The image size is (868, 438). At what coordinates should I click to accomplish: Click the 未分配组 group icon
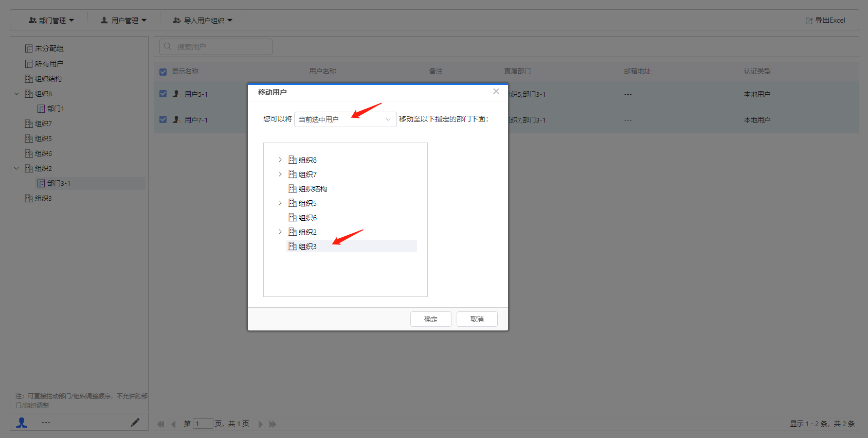pyautogui.click(x=29, y=48)
